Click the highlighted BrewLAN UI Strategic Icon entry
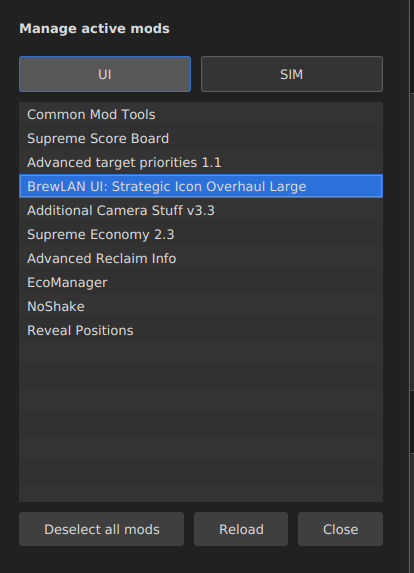 coord(201,186)
